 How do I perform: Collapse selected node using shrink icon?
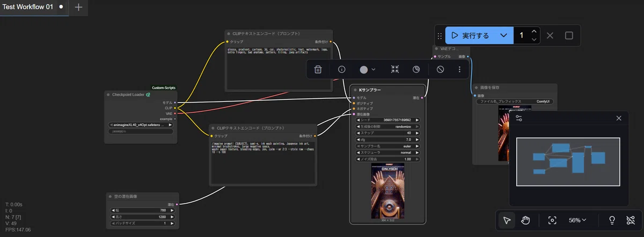[x=395, y=69]
